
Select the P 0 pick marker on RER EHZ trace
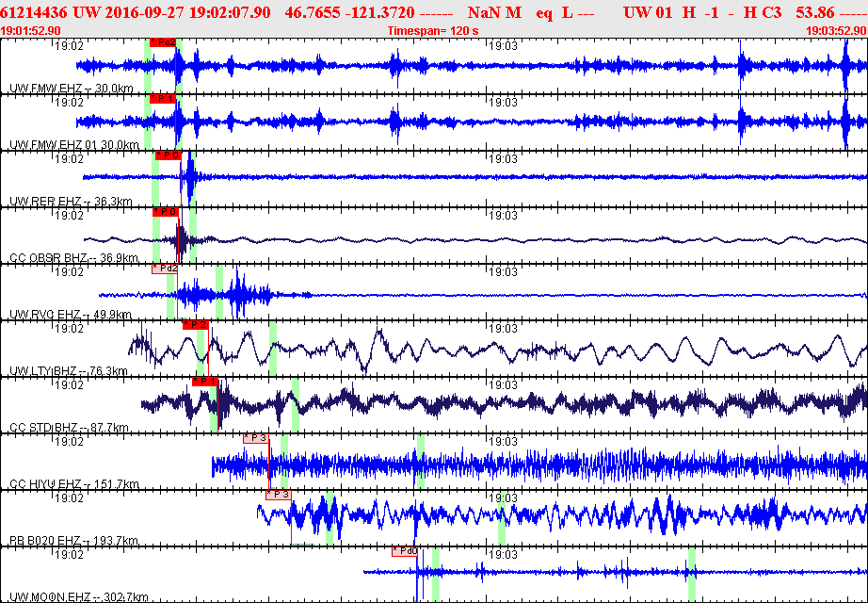point(169,155)
